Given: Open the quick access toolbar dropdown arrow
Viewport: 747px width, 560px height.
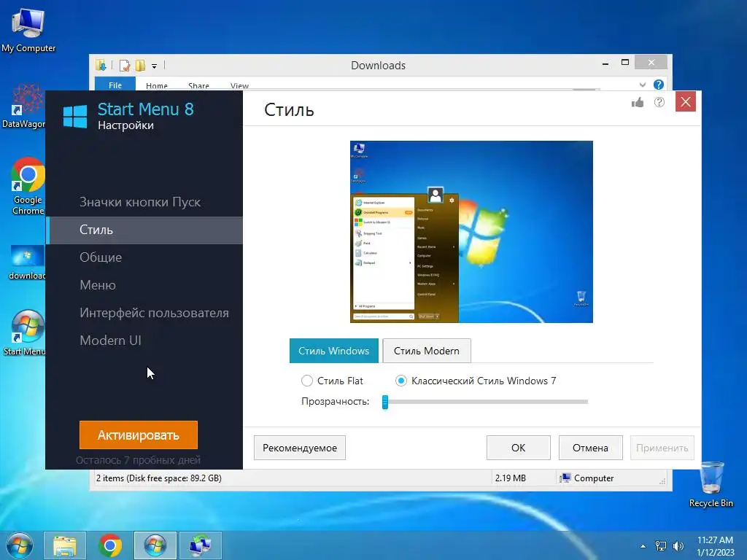Looking at the screenshot, I should tap(155, 66).
